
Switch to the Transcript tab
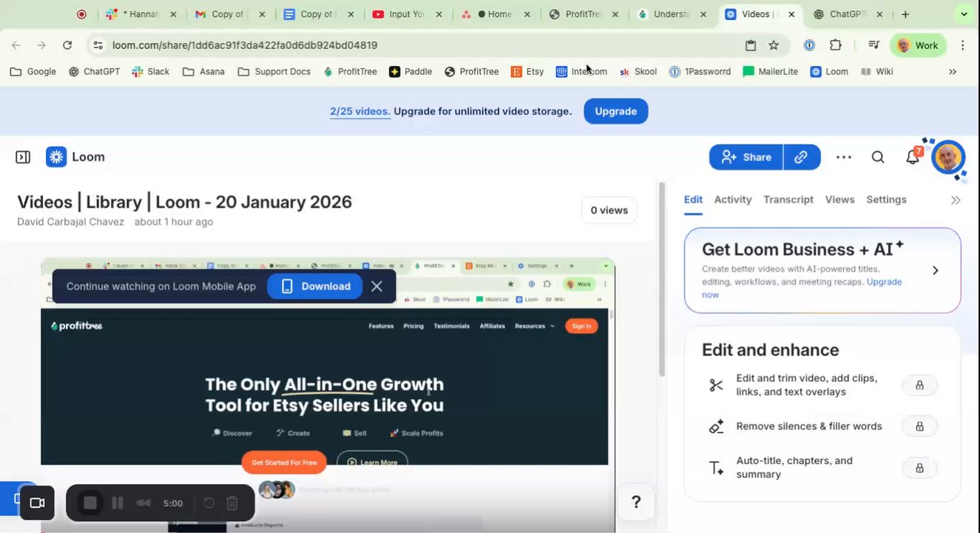[788, 200]
